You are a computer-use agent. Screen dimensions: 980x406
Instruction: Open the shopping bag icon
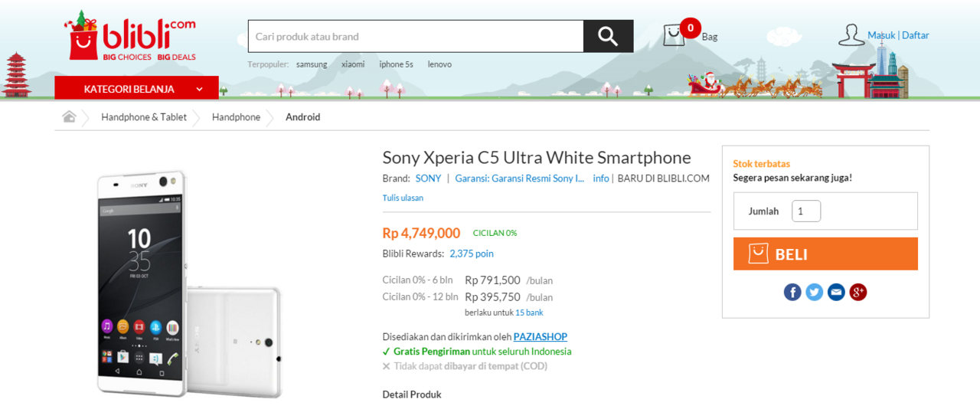(x=674, y=36)
